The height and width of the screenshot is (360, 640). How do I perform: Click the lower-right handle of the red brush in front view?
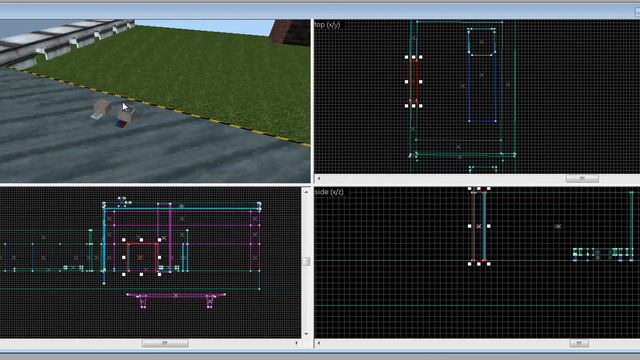[159, 274]
